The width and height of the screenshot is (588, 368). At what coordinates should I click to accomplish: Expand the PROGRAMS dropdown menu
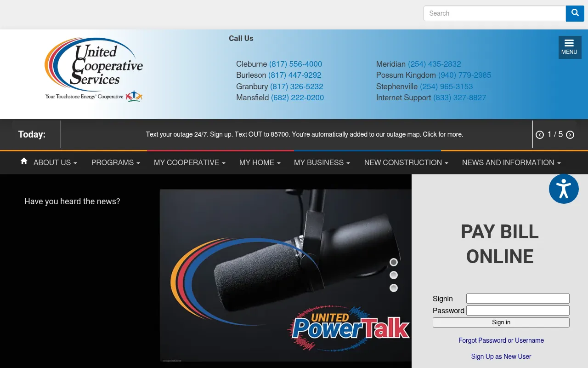coord(116,163)
